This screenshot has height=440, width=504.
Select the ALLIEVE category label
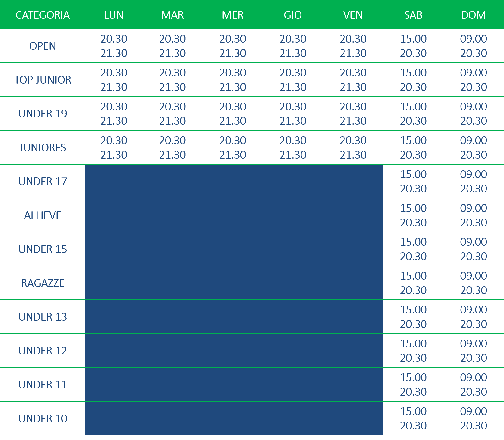[43, 215]
